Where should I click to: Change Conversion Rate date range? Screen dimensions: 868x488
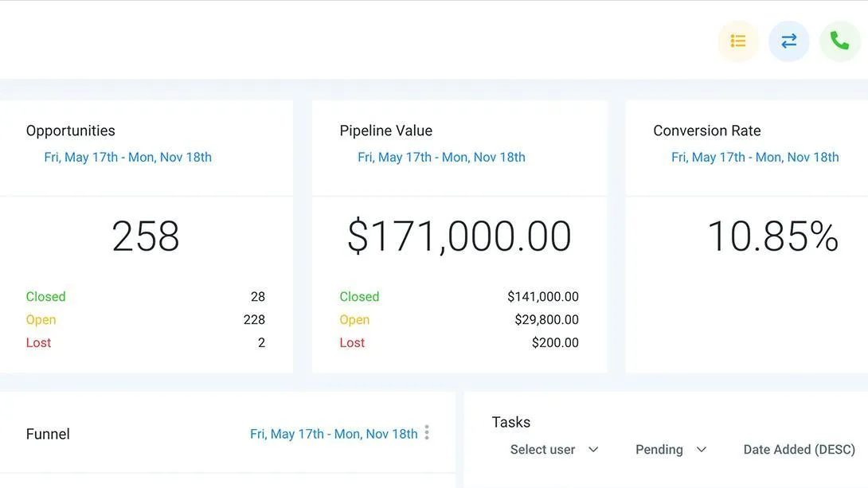click(755, 157)
